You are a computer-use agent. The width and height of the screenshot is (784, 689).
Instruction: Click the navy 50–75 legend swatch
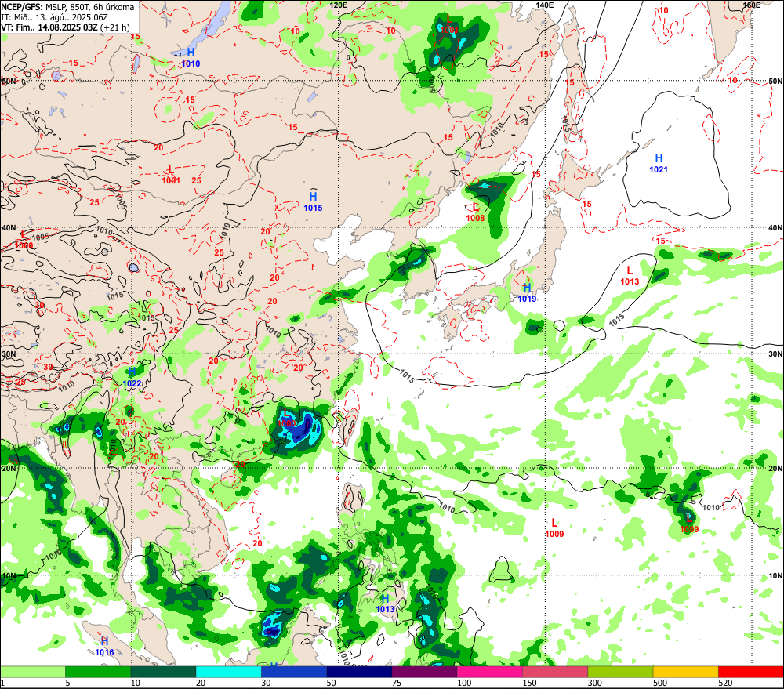[359, 672]
